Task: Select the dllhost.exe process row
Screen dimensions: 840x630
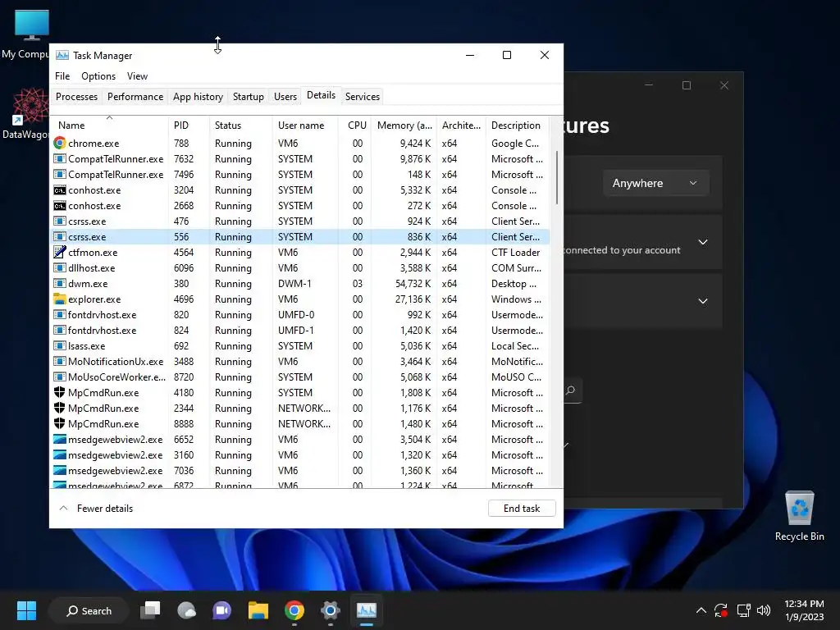Action: click(x=300, y=268)
